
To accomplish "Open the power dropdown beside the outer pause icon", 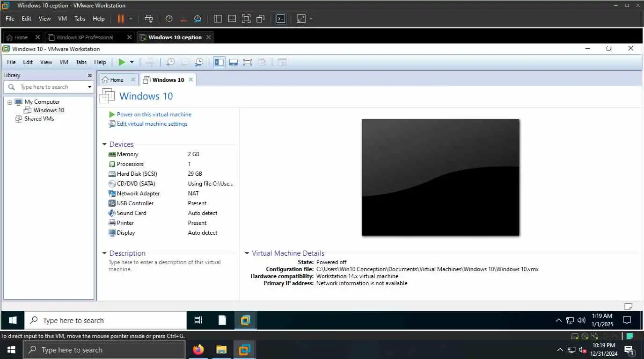I will (131, 19).
